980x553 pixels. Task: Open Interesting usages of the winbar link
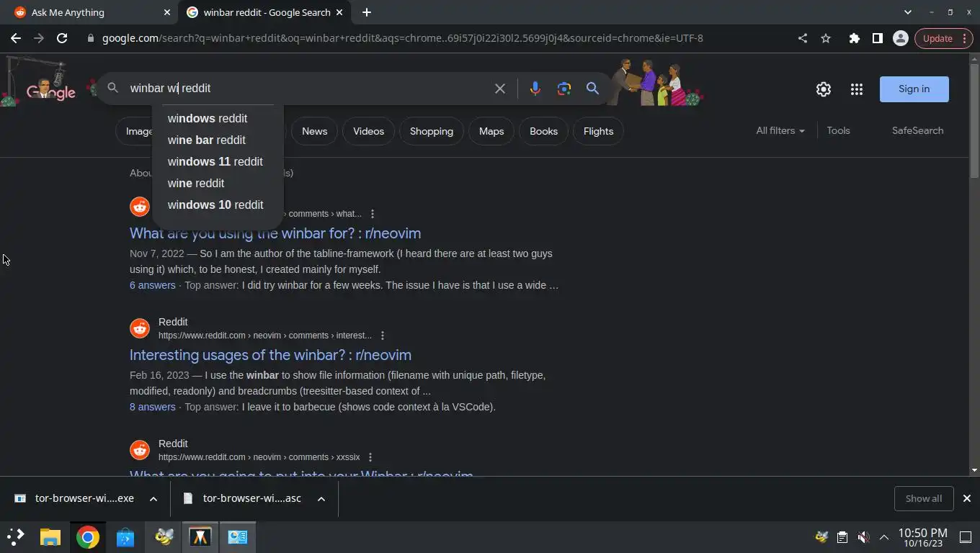270,355
